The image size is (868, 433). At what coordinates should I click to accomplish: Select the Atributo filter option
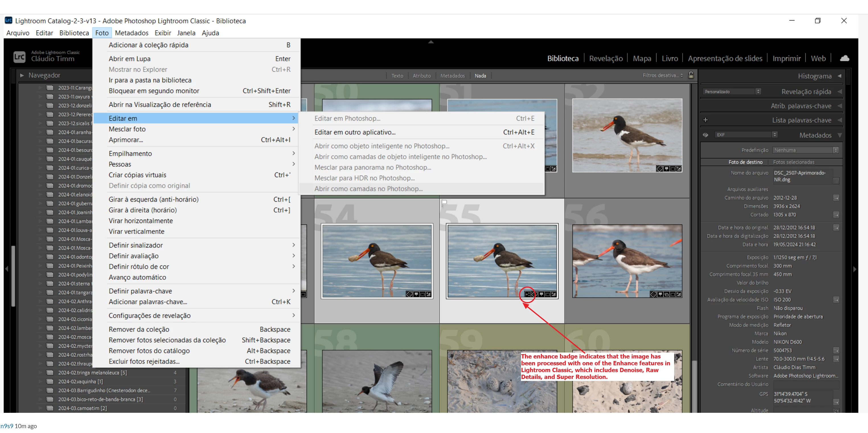point(422,76)
